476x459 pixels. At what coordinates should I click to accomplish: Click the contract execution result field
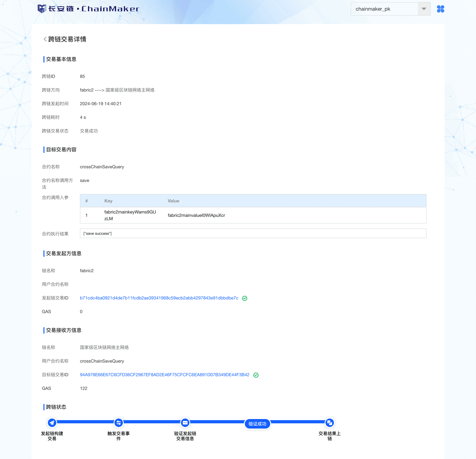point(253,233)
